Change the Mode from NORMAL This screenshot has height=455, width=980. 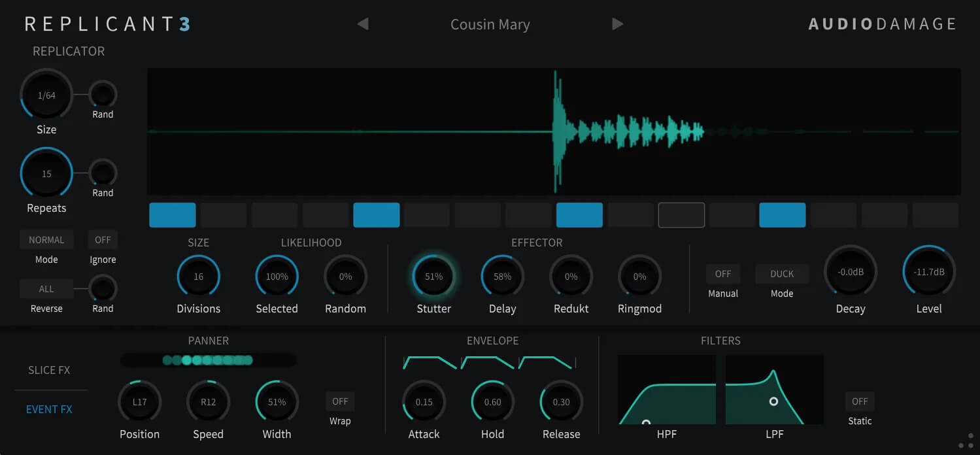click(x=46, y=239)
